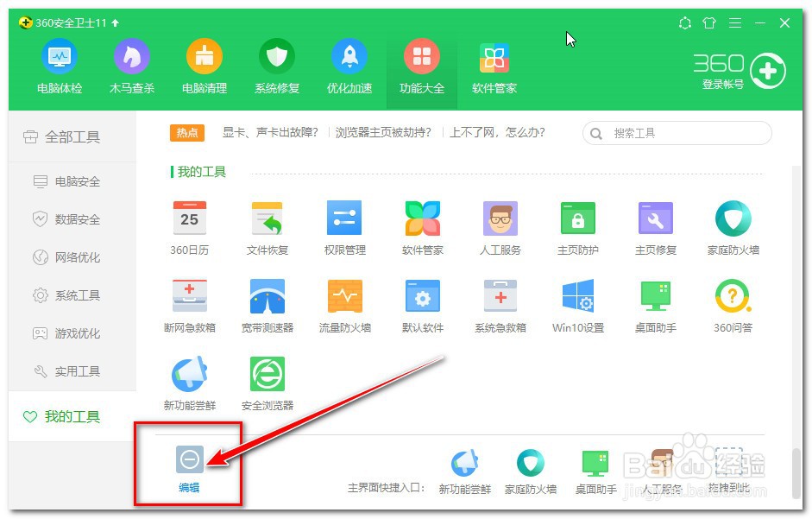This screenshot has width=812, height=519.
Task: Click 新功能尝鲜 quick entry shortcut
Action: pos(465,472)
